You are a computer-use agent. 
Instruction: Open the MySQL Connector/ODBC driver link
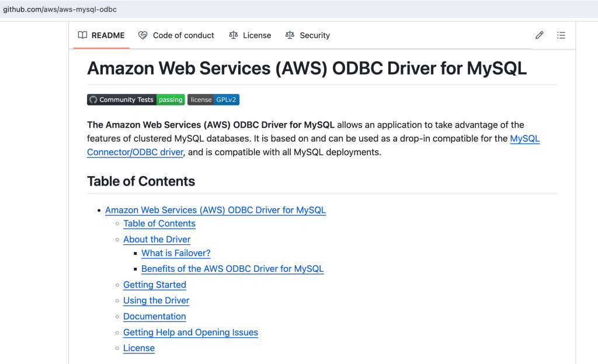pyautogui.click(x=135, y=152)
